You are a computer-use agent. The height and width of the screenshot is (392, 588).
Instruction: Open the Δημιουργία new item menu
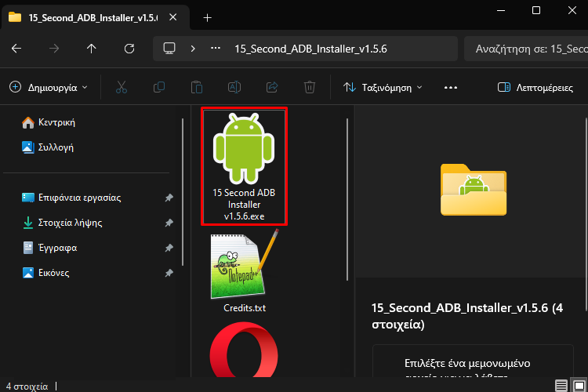[49, 87]
